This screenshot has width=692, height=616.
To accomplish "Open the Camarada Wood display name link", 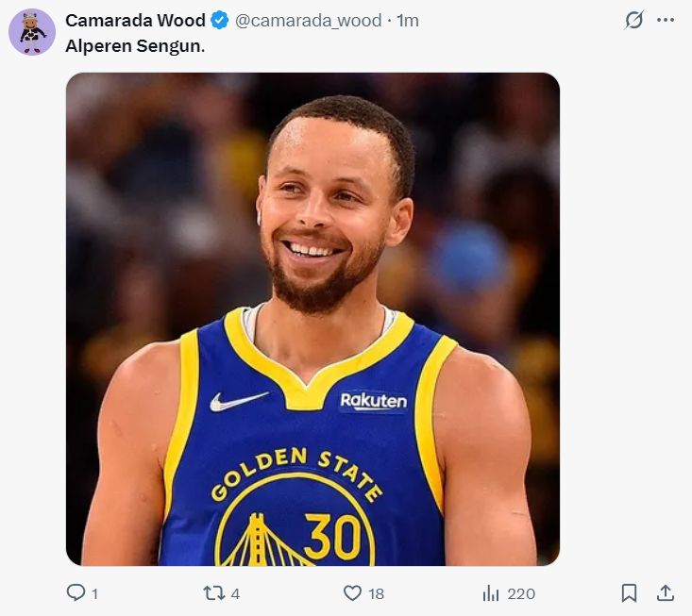I will click(135, 20).
